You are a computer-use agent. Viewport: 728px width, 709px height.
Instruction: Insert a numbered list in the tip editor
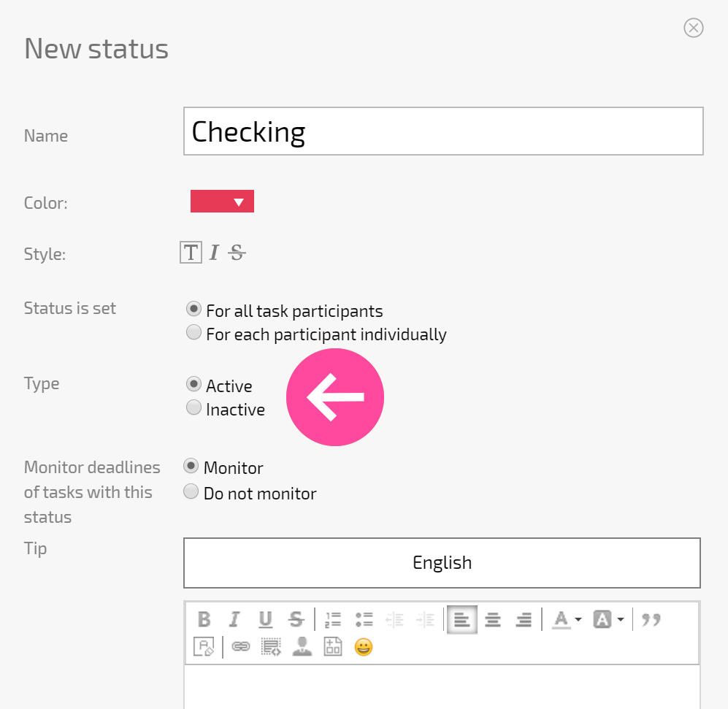coord(333,619)
